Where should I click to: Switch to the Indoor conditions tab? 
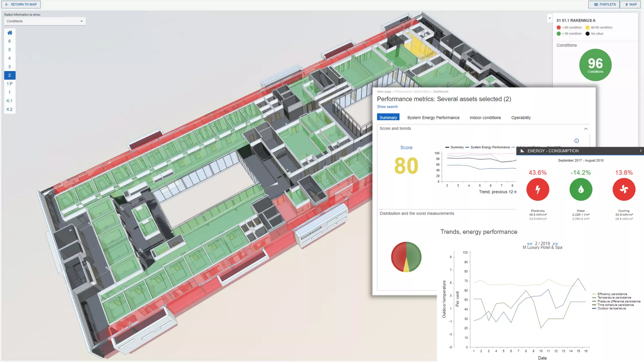click(x=485, y=118)
